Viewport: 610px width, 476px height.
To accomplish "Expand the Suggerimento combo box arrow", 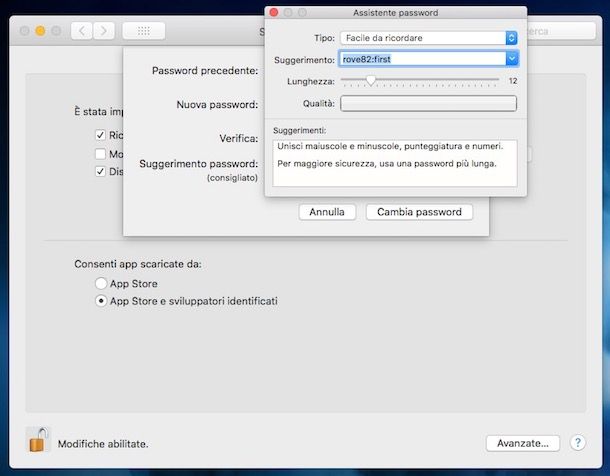I will click(x=512, y=59).
